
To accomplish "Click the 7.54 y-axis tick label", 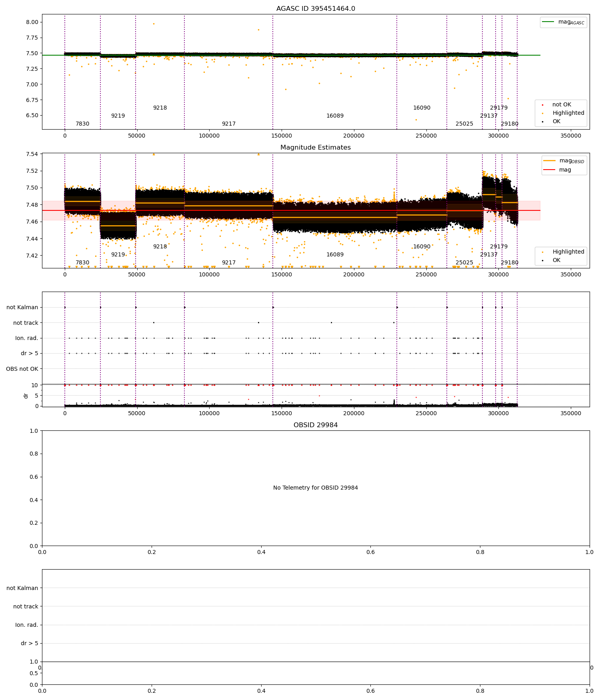I will 32,154.
